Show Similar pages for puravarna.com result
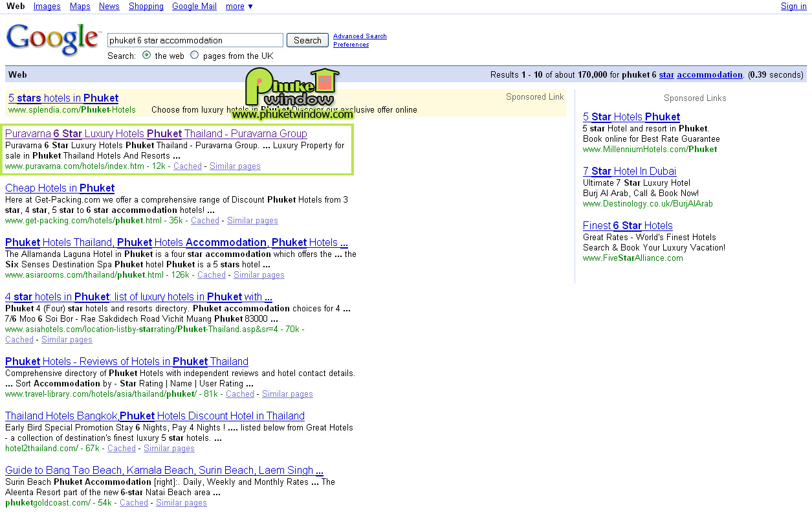Screen dimensions: 812x512 click(235, 166)
